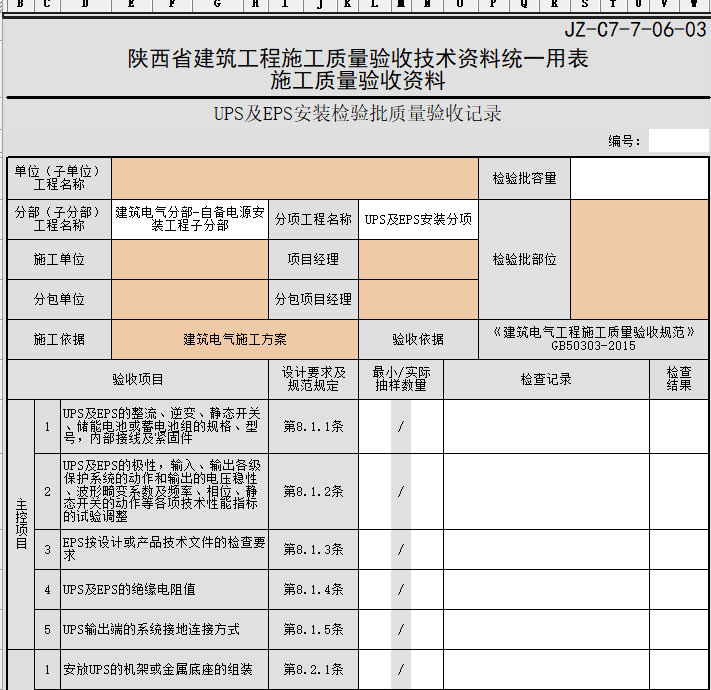Select the 建筑电气施工方案 cell
Image resolution: width=711 pixels, height=690 pixels.
tap(235, 339)
